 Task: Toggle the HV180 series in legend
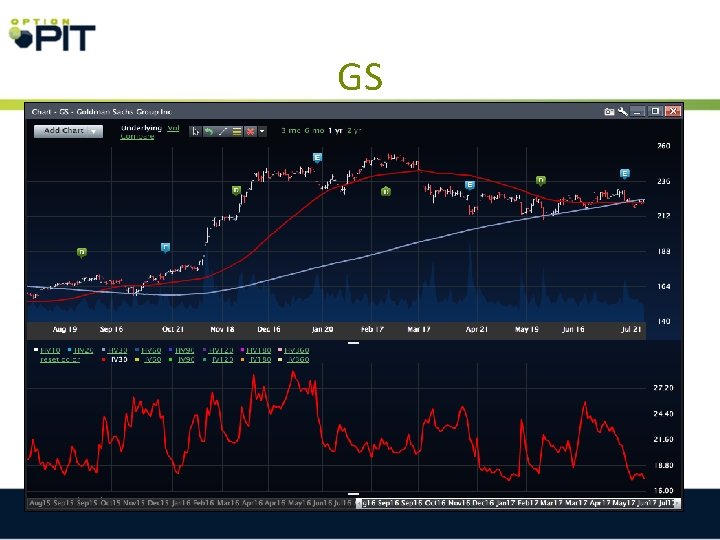click(259, 350)
